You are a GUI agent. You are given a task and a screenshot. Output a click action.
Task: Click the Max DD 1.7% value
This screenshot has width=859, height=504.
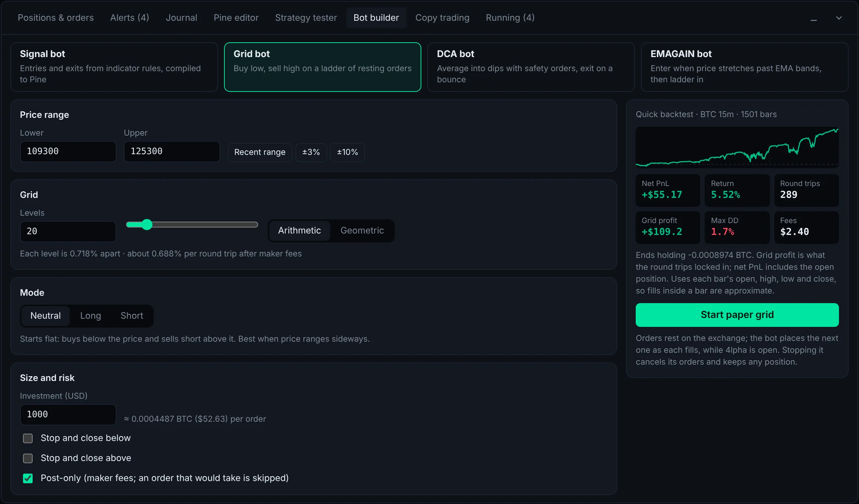[x=723, y=232]
